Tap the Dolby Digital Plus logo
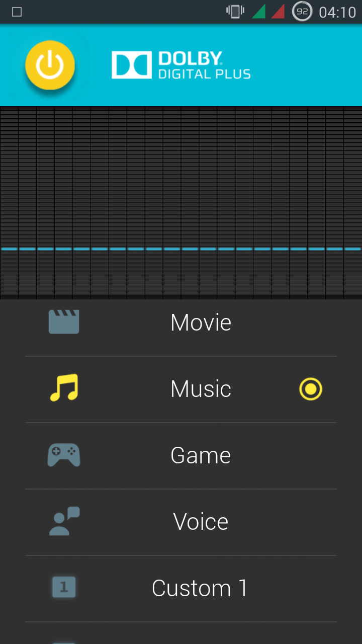This screenshot has height=644, width=362. [x=181, y=65]
